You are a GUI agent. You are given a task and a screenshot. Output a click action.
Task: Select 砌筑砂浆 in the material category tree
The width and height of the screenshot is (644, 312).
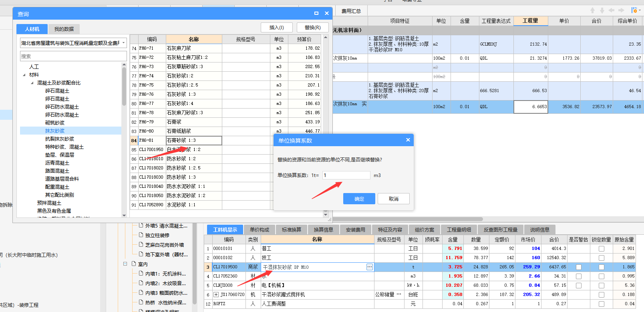(55, 123)
